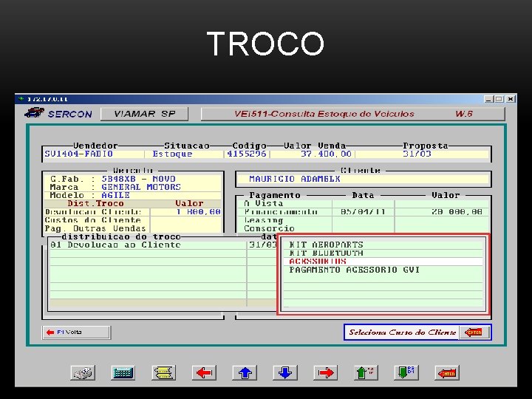Go back with the F1 Volta button
This screenshot has width=532, height=399.
76,332
